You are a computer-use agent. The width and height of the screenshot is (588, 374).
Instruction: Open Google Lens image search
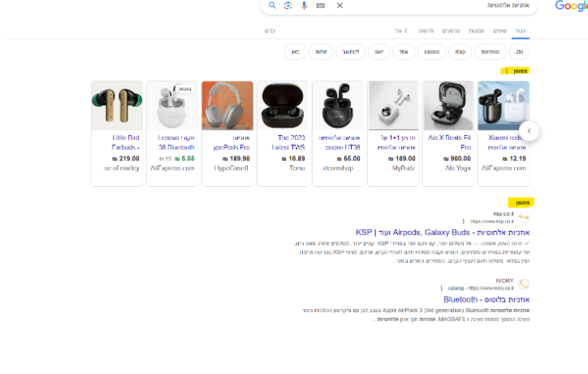click(x=288, y=5)
